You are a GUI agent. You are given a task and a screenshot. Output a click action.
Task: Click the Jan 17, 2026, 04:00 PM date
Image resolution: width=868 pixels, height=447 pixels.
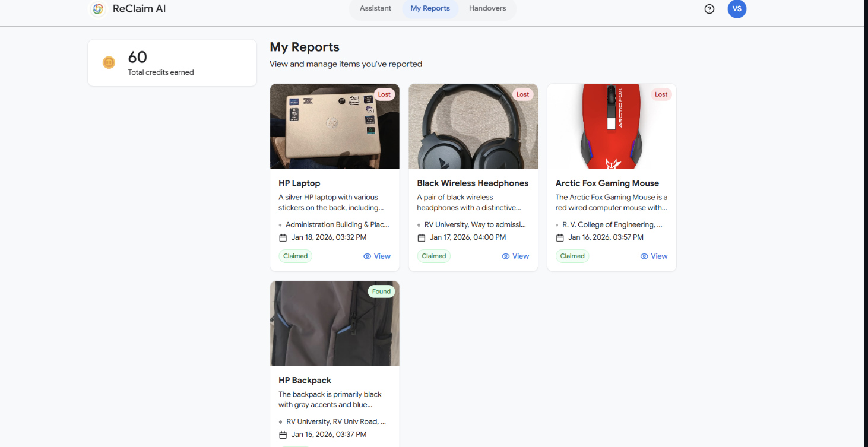tap(468, 237)
